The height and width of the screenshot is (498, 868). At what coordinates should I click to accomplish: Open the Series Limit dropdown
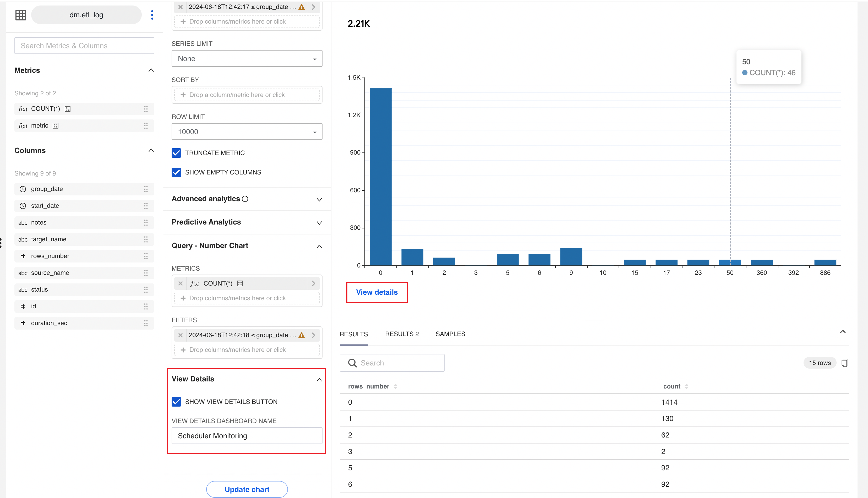[247, 58]
